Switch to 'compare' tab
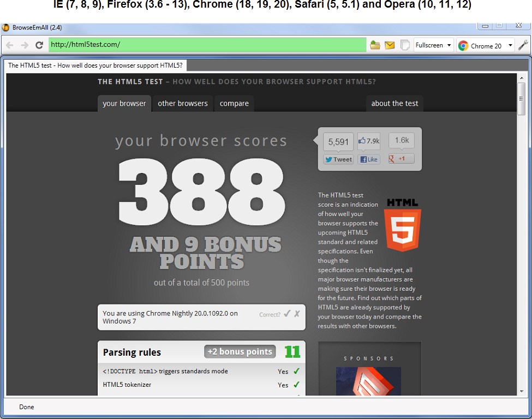Screen dimensions: 532x419 [x=234, y=104]
